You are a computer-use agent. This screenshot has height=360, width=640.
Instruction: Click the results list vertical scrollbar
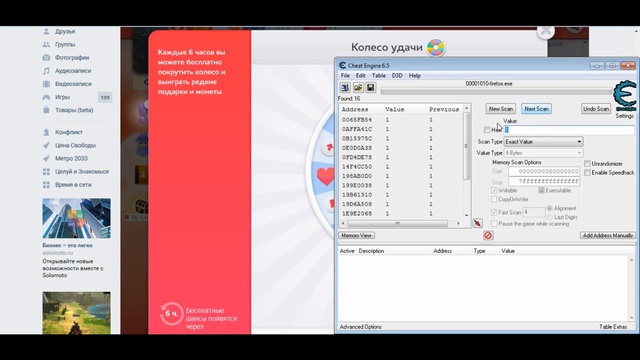tap(467, 161)
